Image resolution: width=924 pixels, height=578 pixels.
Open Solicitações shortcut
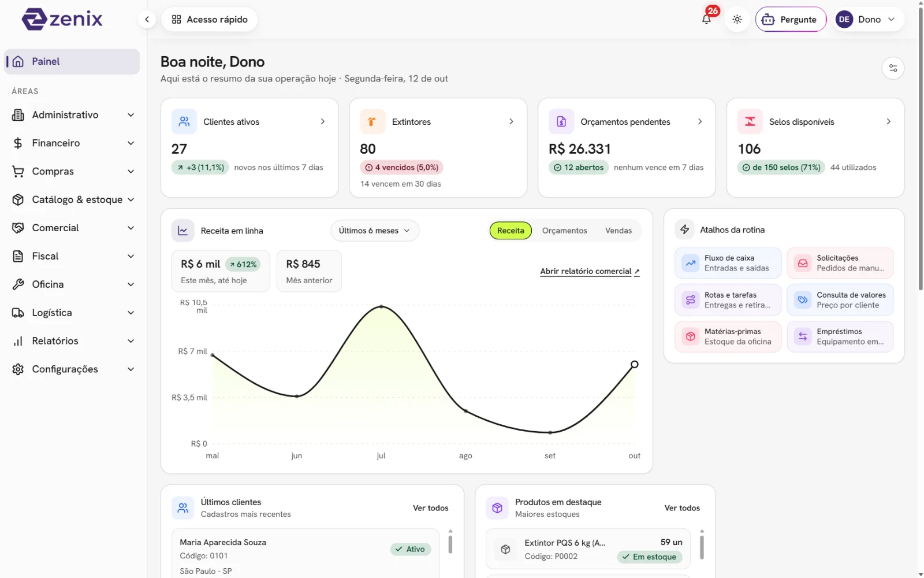840,263
